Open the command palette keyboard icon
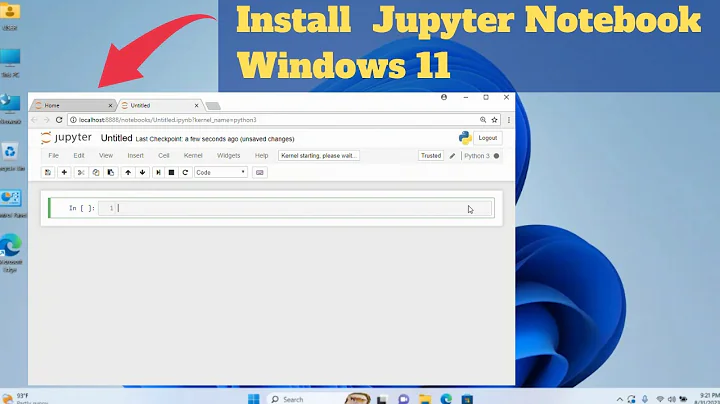Image resolution: width=720 pixels, height=404 pixels. click(259, 173)
